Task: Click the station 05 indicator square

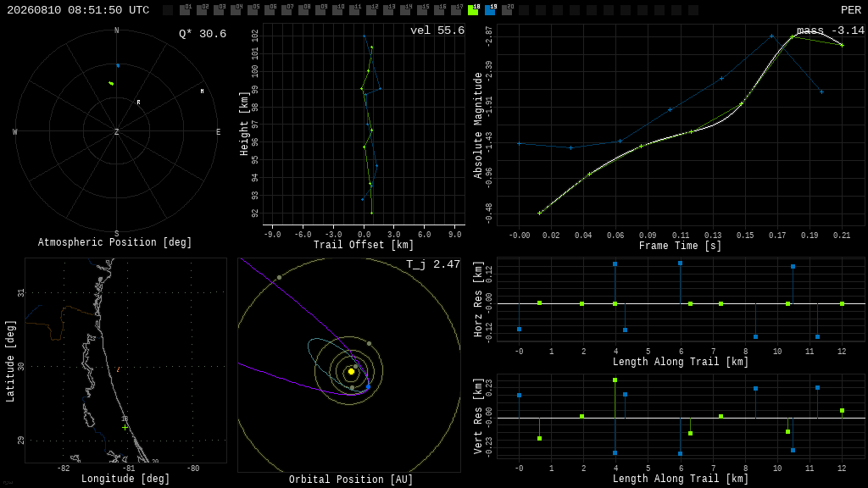Action: (x=253, y=9)
